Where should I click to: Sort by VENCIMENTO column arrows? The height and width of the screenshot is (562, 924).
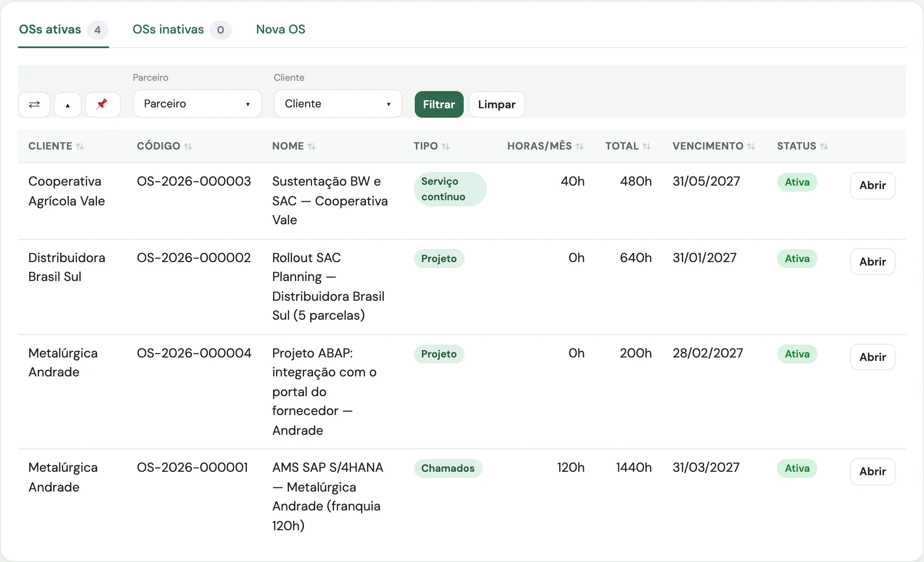click(x=751, y=147)
